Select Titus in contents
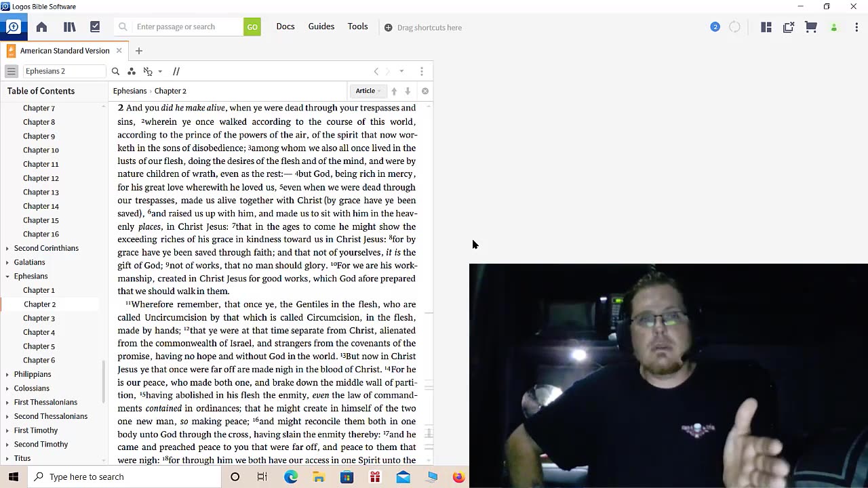The image size is (868, 488). pos(22,458)
